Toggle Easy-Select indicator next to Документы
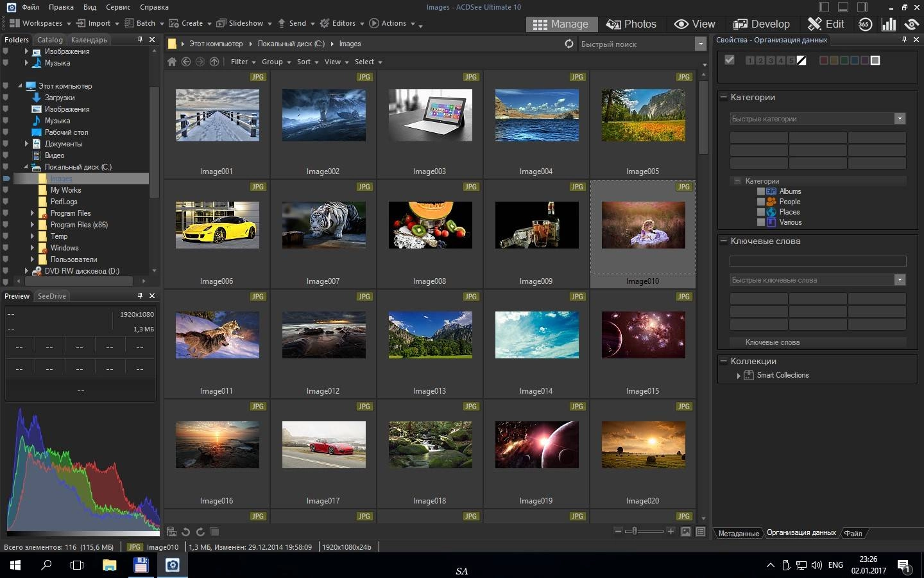 click(x=6, y=144)
